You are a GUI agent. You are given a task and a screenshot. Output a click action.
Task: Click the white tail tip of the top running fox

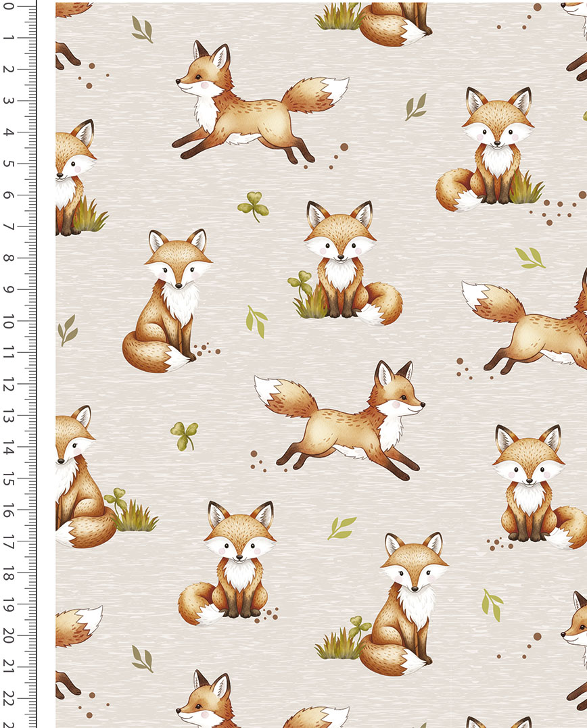[x=336, y=87]
